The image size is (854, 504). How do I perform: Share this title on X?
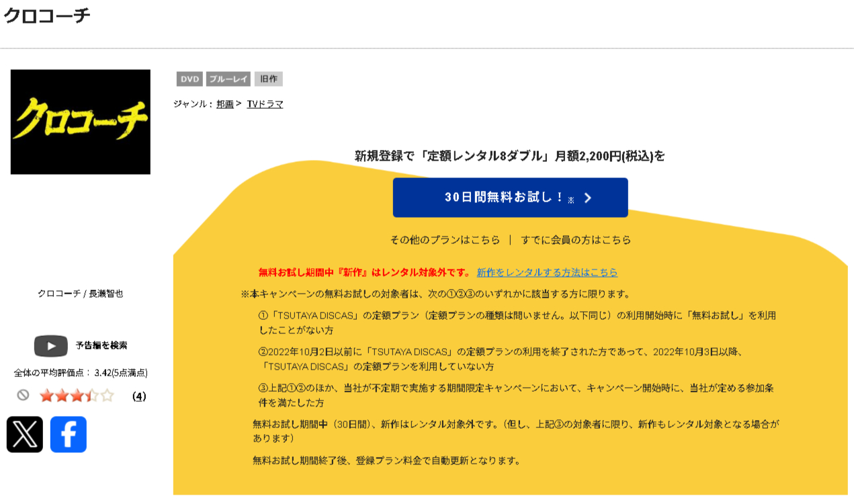[25, 434]
